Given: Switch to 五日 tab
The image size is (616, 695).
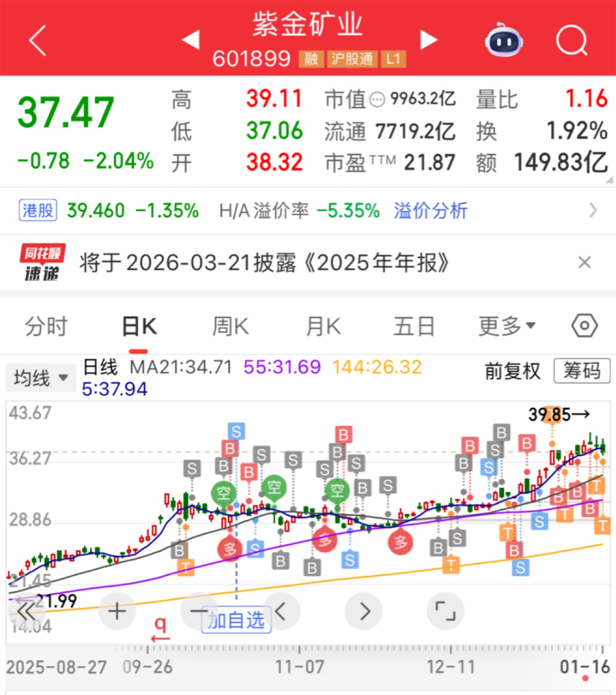Looking at the screenshot, I should [x=414, y=326].
